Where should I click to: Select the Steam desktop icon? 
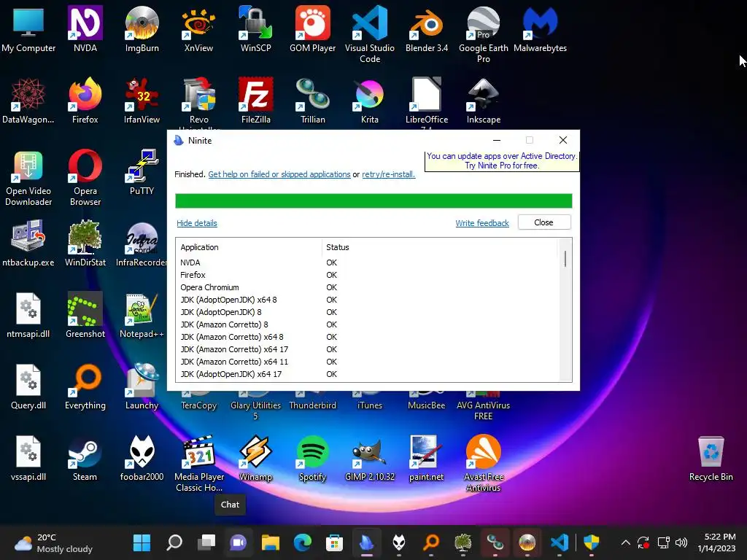tap(85, 458)
